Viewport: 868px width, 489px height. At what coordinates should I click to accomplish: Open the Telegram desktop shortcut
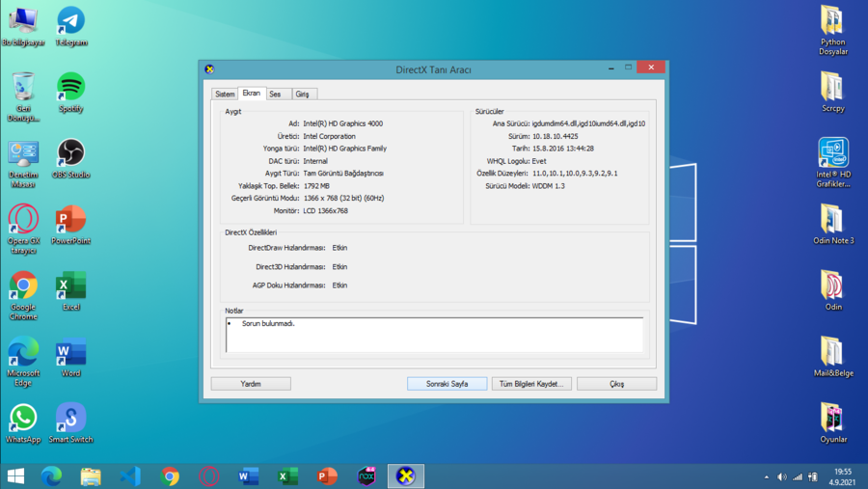(70, 22)
